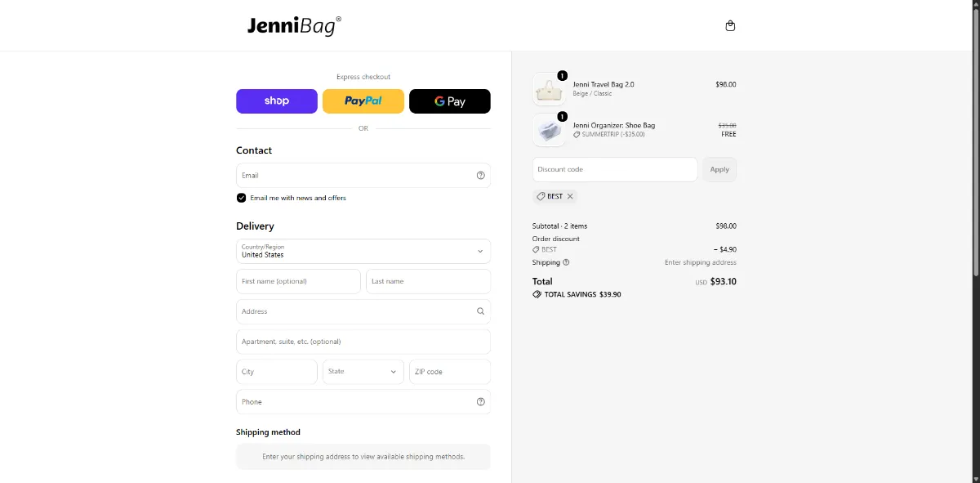Screen dimensions: 980x483
Task: Apply the discount code
Action: pyautogui.click(x=719, y=169)
